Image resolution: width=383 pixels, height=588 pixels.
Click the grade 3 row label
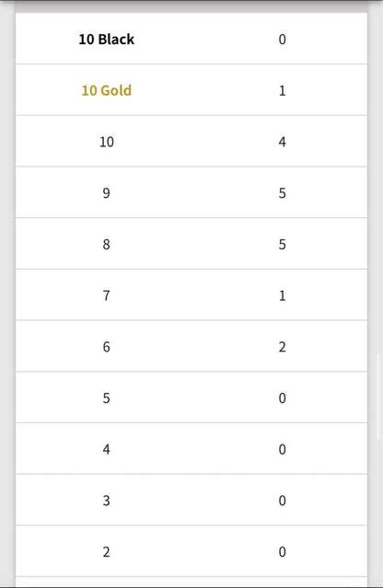pyautogui.click(x=106, y=501)
